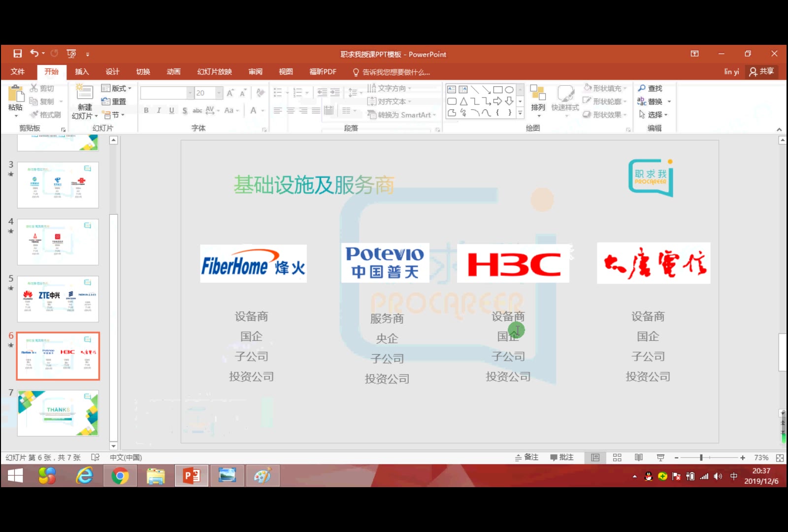This screenshot has width=788, height=532.
Task: Click fit slide to window icon
Action: [780, 458]
